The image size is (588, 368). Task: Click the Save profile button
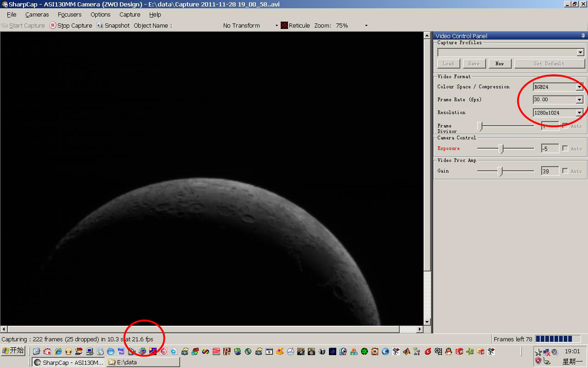click(x=474, y=63)
